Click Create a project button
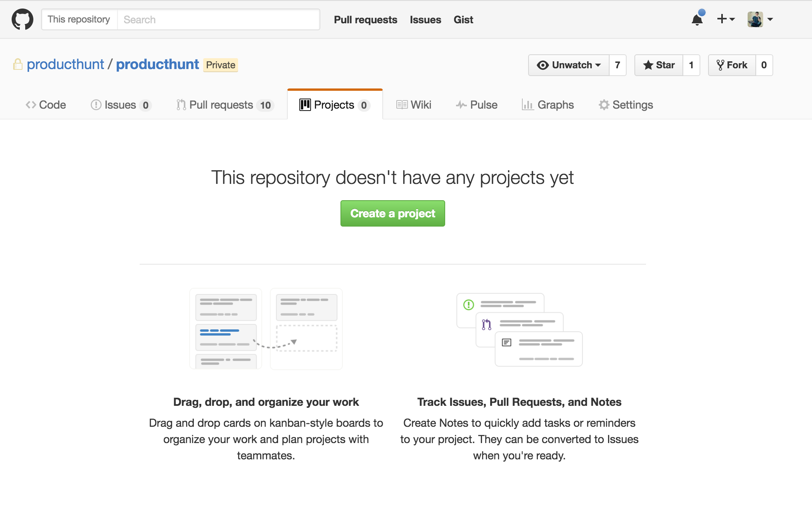 pos(392,213)
